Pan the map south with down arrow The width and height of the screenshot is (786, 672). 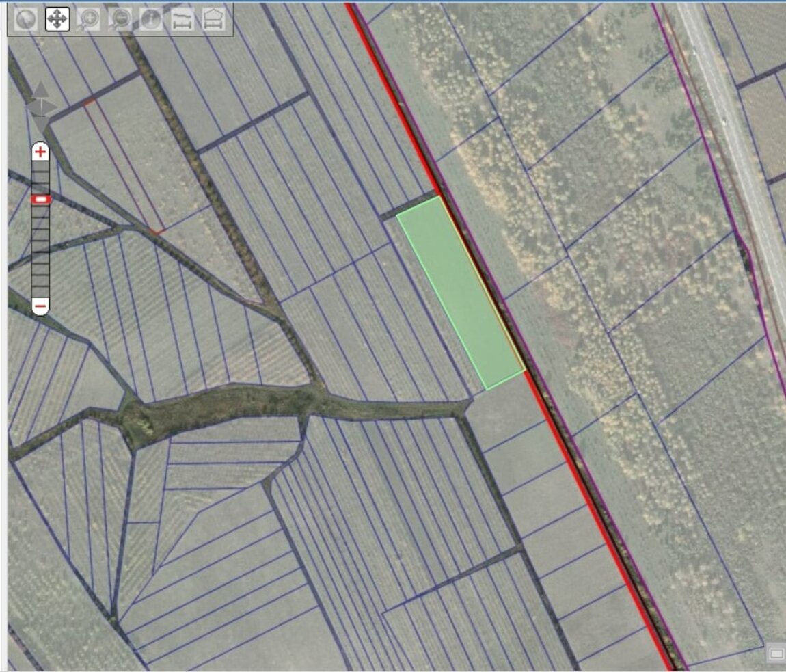(x=41, y=124)
